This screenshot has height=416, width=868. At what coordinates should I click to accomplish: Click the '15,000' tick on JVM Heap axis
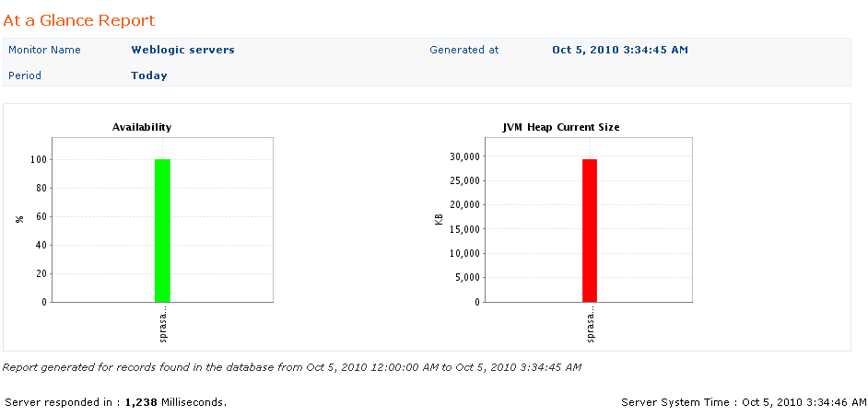(465, 229)
